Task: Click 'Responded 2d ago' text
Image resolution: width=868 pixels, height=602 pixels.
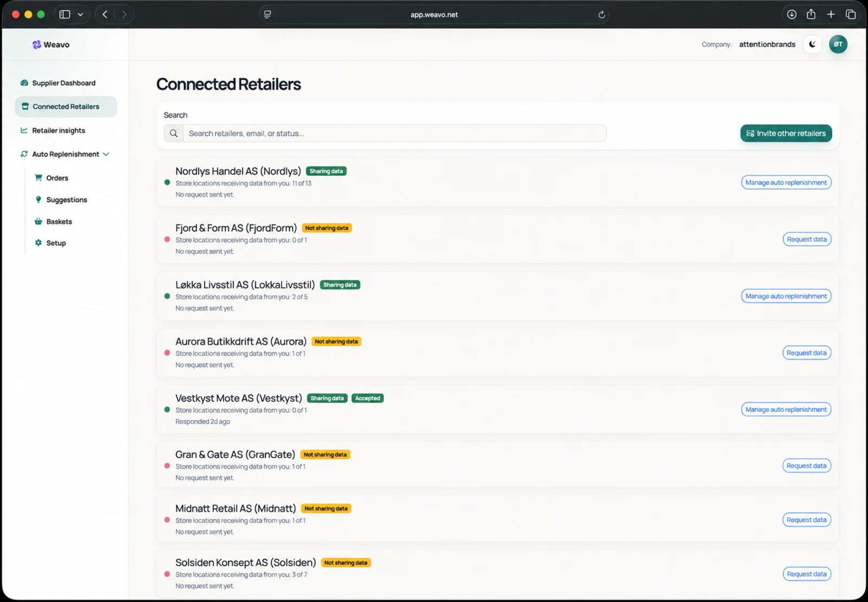Action: click(x=202, y=422)
